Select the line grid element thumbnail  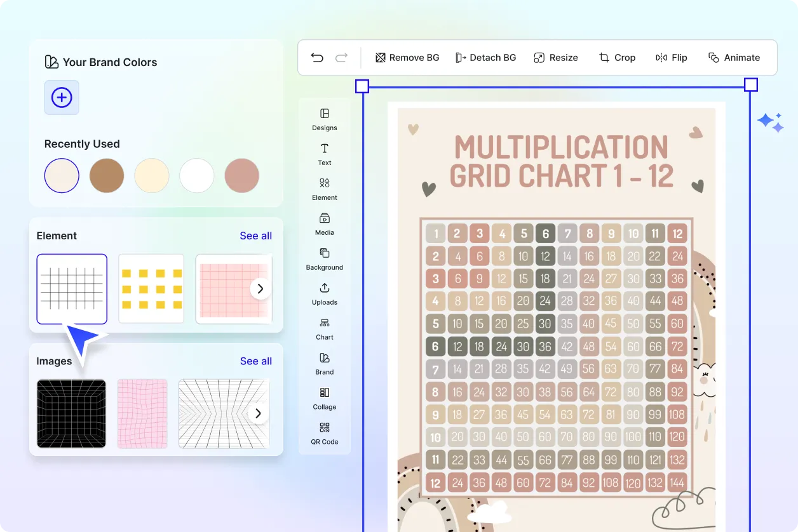tap(72, 289)
